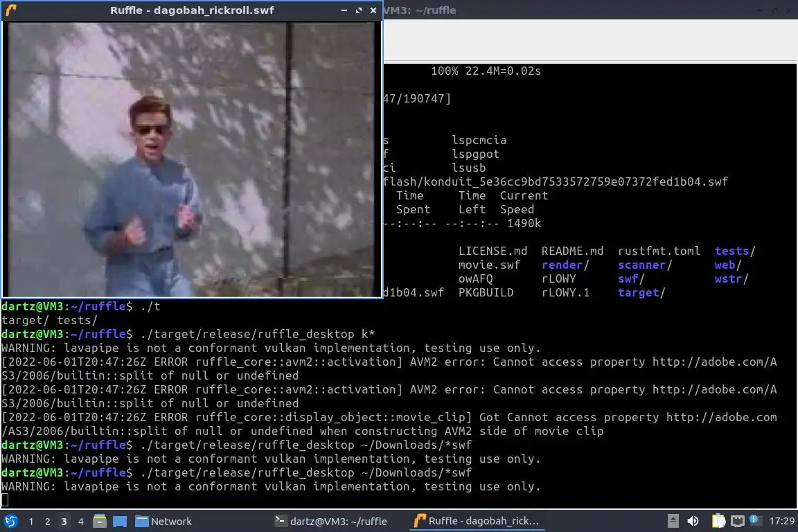Switch to virtual desktop 3
The height and width of the screenshot is (532, 798).
click(x=64, y=522)
